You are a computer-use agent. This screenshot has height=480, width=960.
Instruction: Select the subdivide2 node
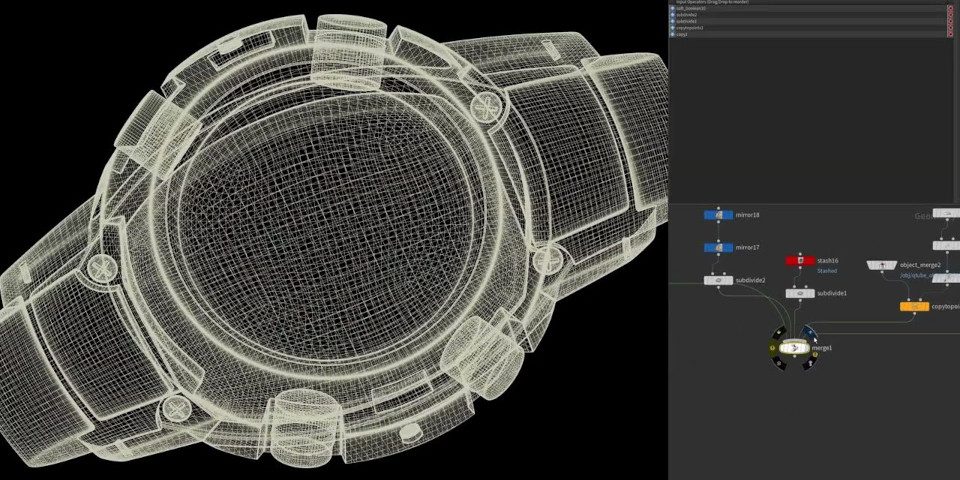[x=718, y=281]
